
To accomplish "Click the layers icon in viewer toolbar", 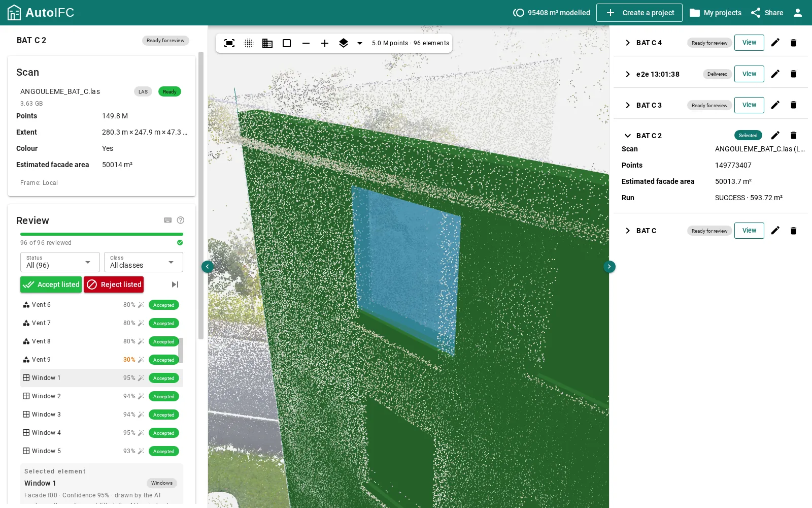I will click(x=344, y=43).
